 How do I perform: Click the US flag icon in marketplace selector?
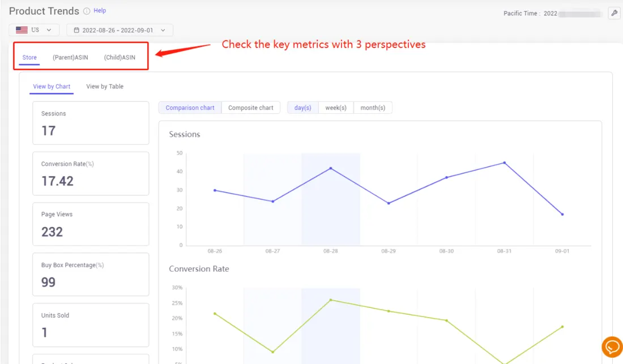(22, 30)
